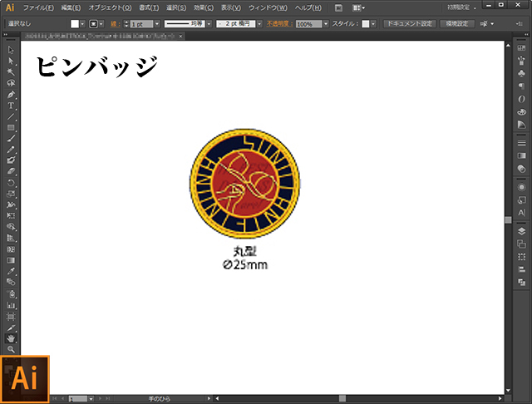This screenshot has width=532, height=404.
Task: Click the 不透明度 link label
Action: click(x=279, y=24)
